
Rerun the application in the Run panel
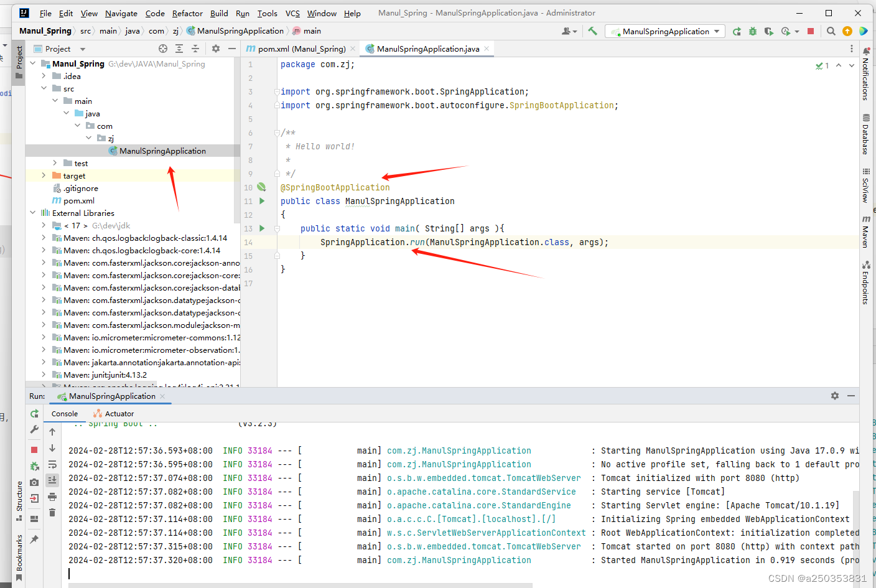tap(34, 414)
